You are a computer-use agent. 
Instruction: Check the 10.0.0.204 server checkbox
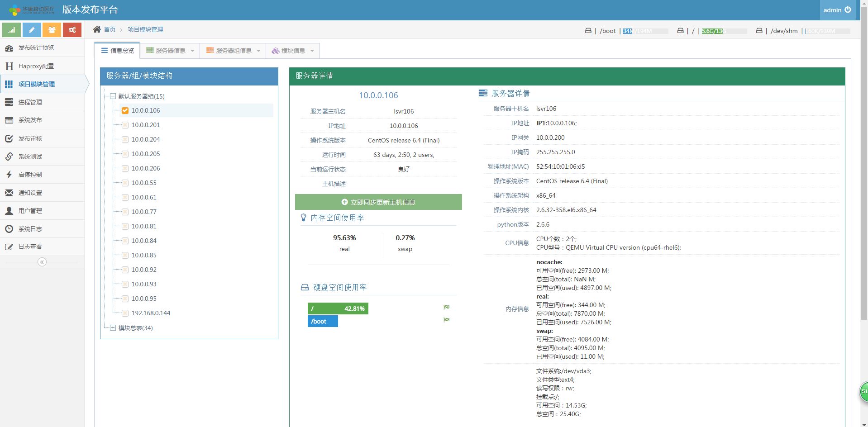point(125,139)
